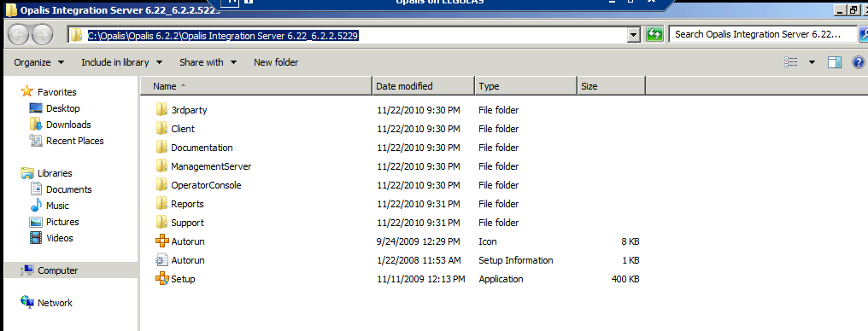Select the Setup application icon
The height and width of the screenshot is (331, 868).
161,279
